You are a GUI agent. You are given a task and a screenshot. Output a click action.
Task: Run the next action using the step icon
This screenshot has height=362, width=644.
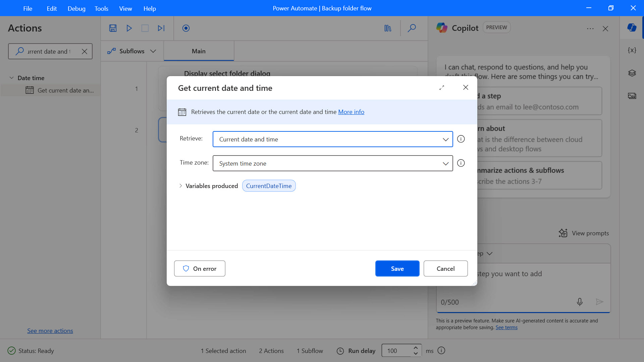[x=161, y=28]
